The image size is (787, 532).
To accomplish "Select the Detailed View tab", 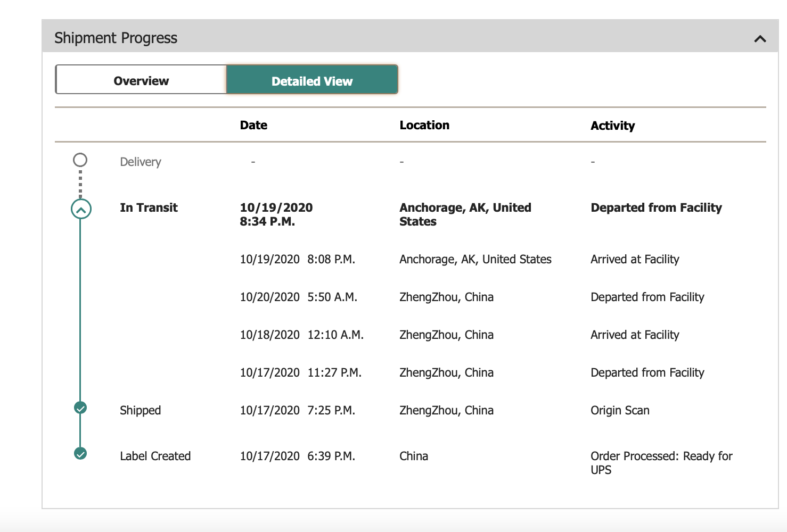I will click(x=312, y=80).
